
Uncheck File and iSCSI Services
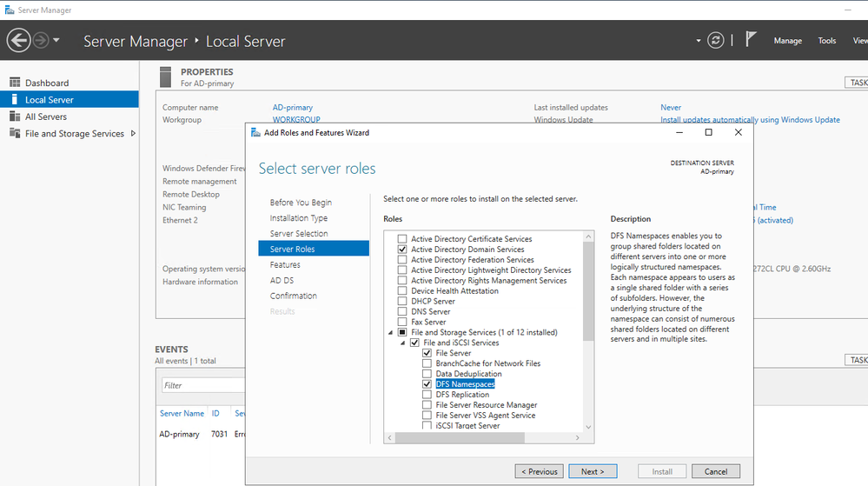[x=414, y=343]
